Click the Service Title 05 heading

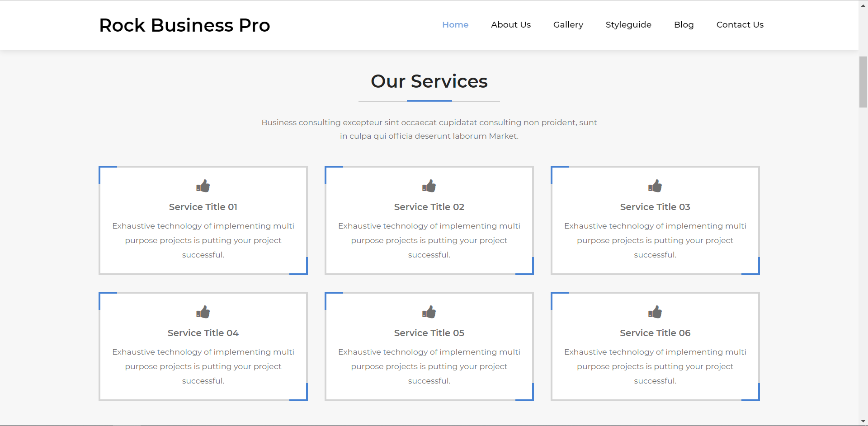429,333
